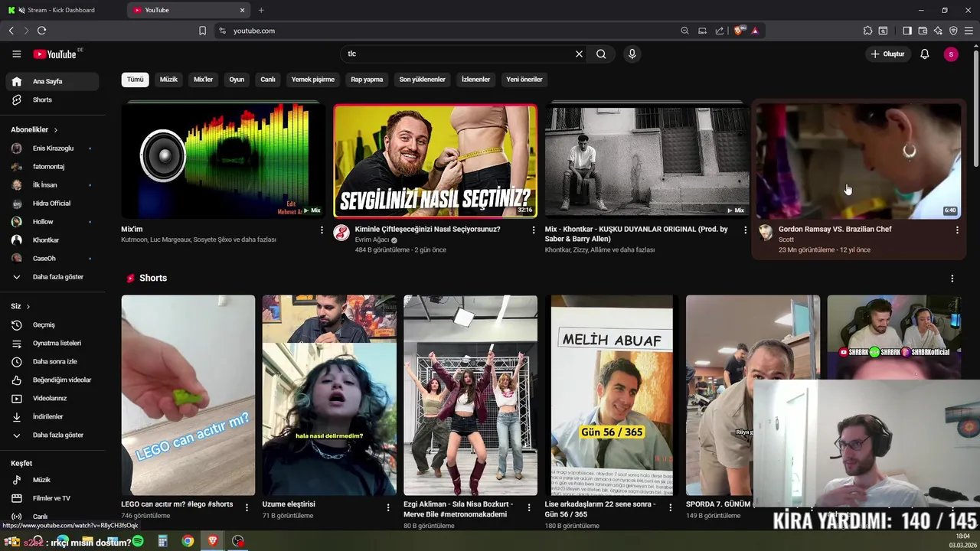Open Calculator from the taskbar
980x551 pixels.
coord(162,541)
